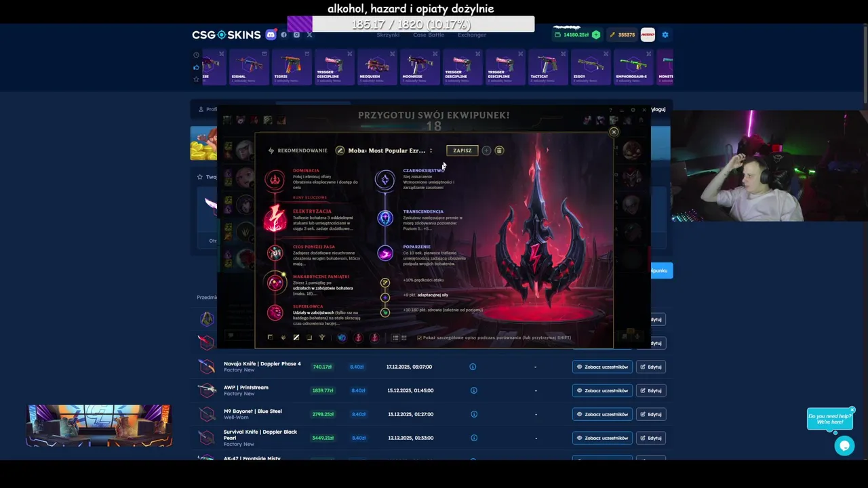Save rune page with Zapisz button
This screenshot has width=868, height=488.
pyautogui.click(x=462, y=150)
